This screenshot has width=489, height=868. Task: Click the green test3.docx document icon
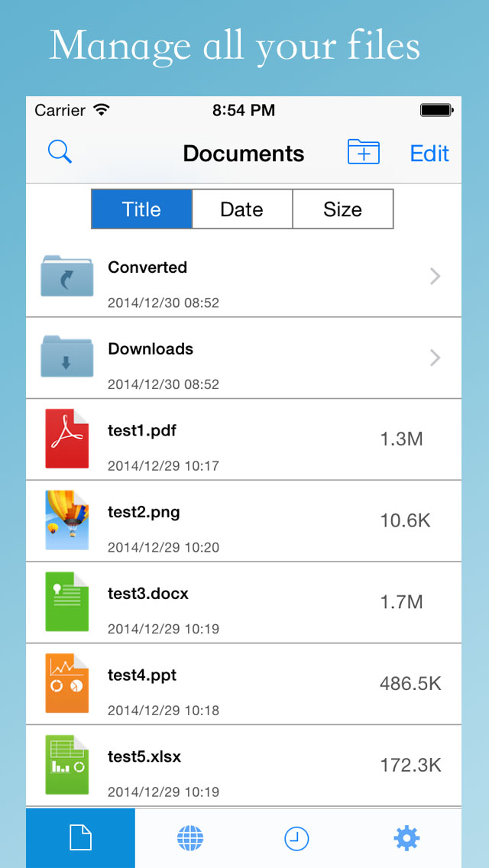coord(66,601)
